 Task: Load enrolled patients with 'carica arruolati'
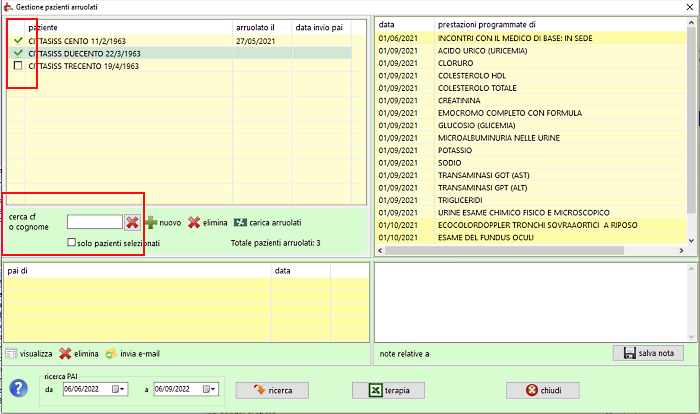coord(240,223)
